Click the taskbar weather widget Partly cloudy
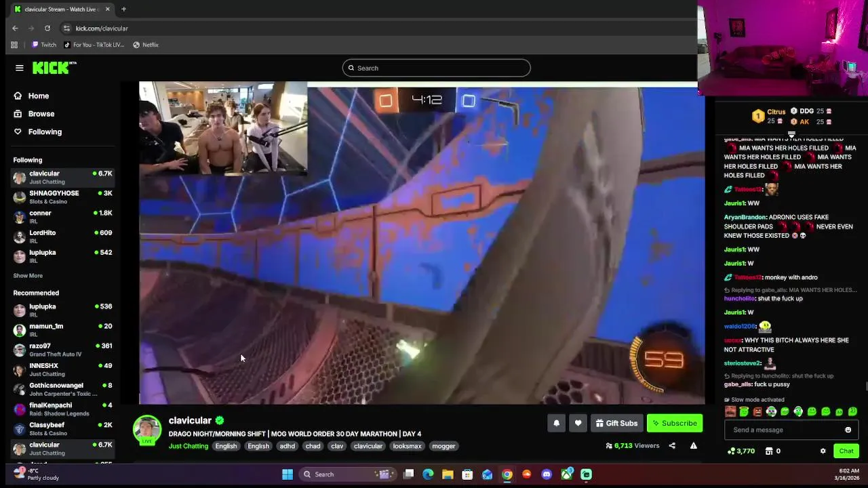868x488 pixels. tap(36, 474)
